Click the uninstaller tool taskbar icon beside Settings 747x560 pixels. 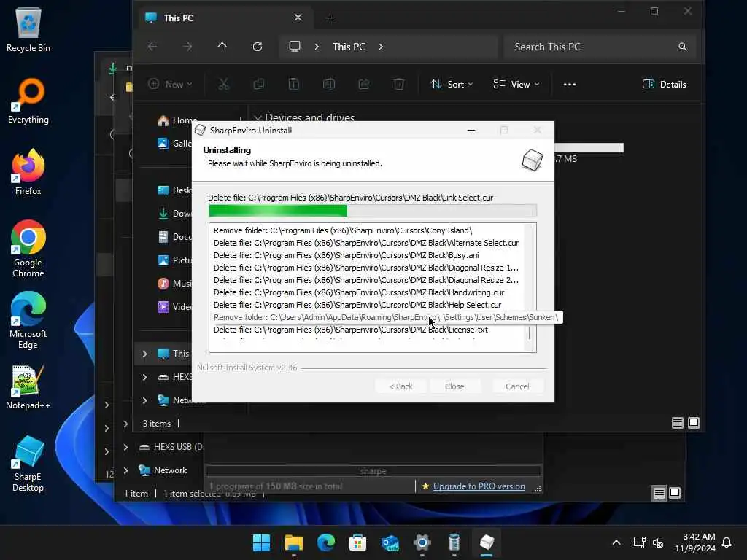[x=454, y=542]
